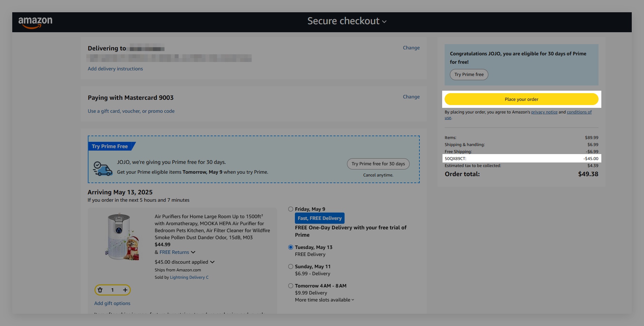Click the Ships from Amazon.com text

point(178,270)
